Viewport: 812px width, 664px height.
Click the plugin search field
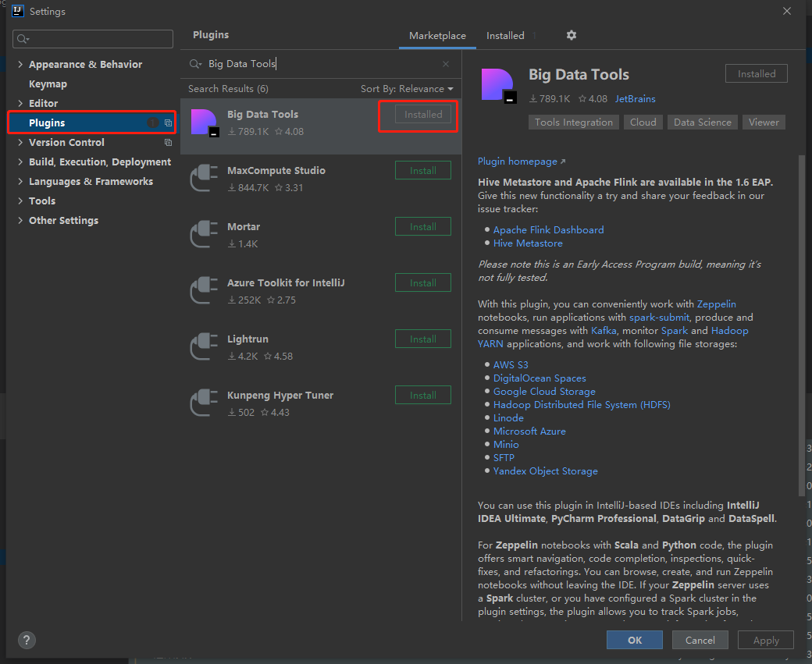(321, 64)
